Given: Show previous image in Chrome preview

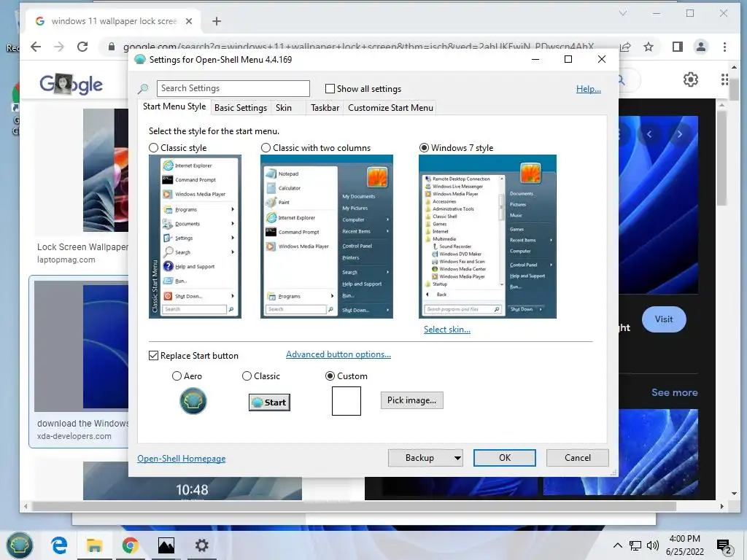Looking at the screenshot, I should tap(649, 135).
